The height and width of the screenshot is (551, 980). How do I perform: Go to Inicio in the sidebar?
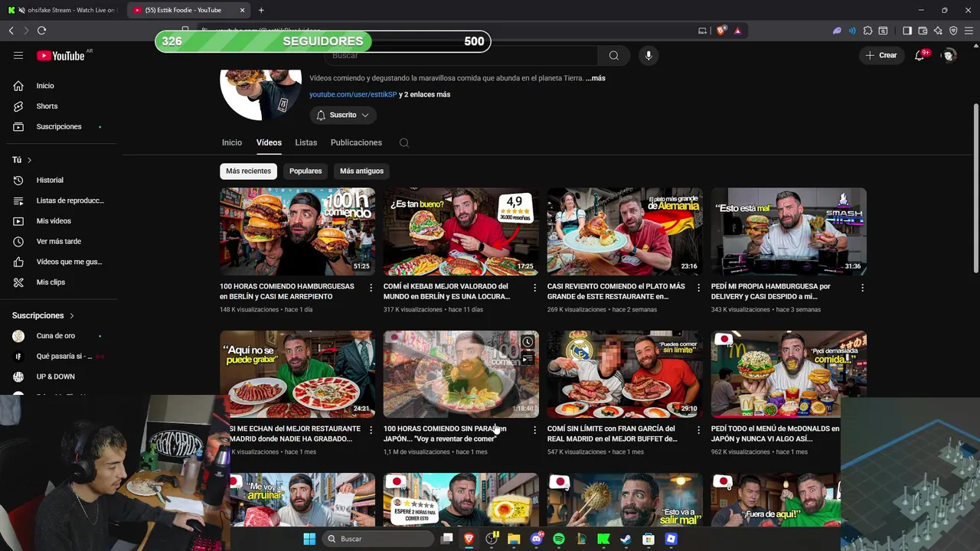(45, 86)
